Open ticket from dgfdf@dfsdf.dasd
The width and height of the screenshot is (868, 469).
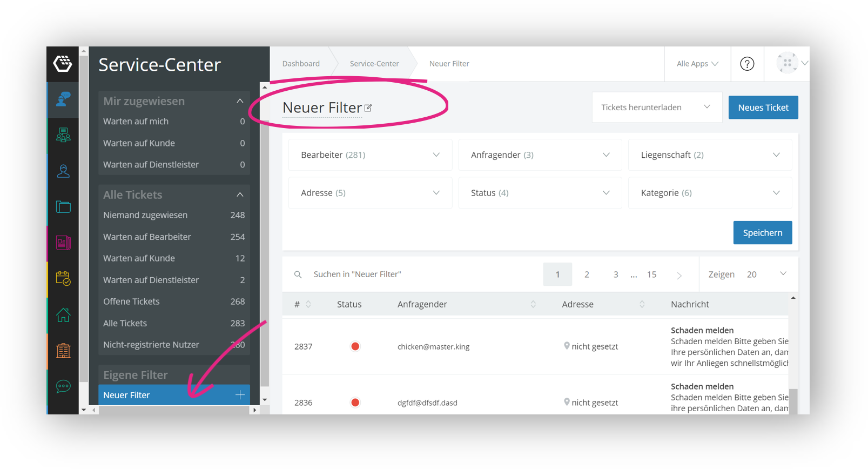coord(427,403)
